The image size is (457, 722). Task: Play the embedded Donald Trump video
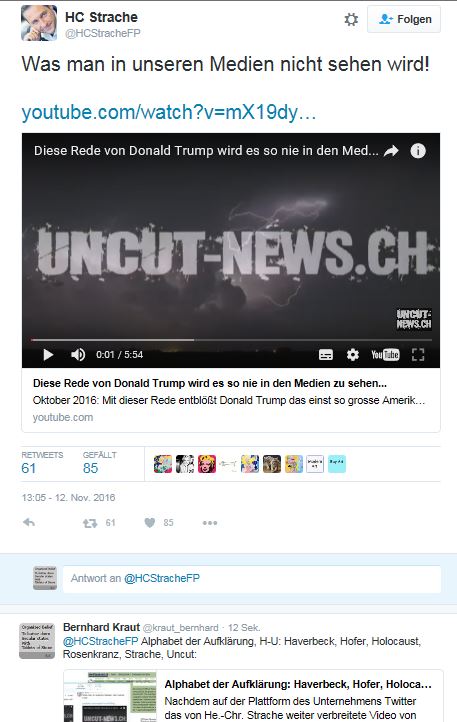tap(48, 355)
